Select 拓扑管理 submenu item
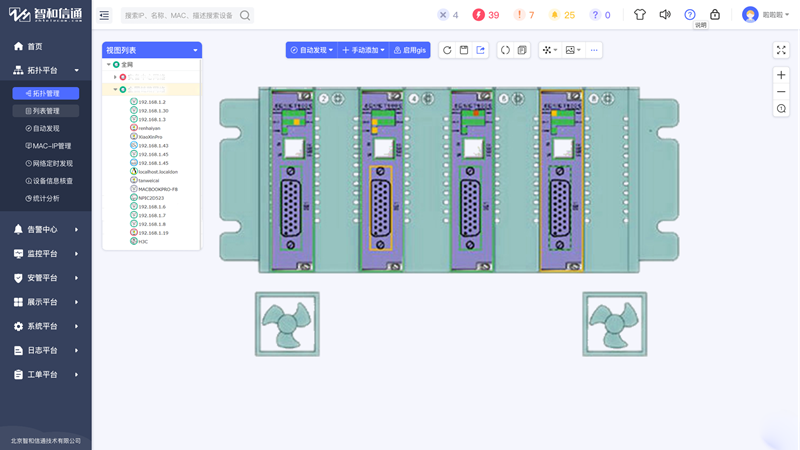The height and width of the screenshot is (450, 800). (46, 93)
